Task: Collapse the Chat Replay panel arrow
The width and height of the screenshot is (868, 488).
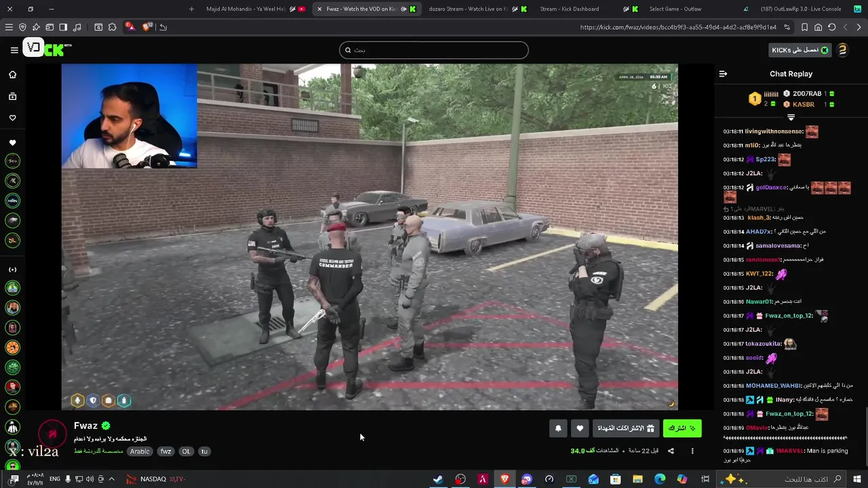Action: [723, 74]
